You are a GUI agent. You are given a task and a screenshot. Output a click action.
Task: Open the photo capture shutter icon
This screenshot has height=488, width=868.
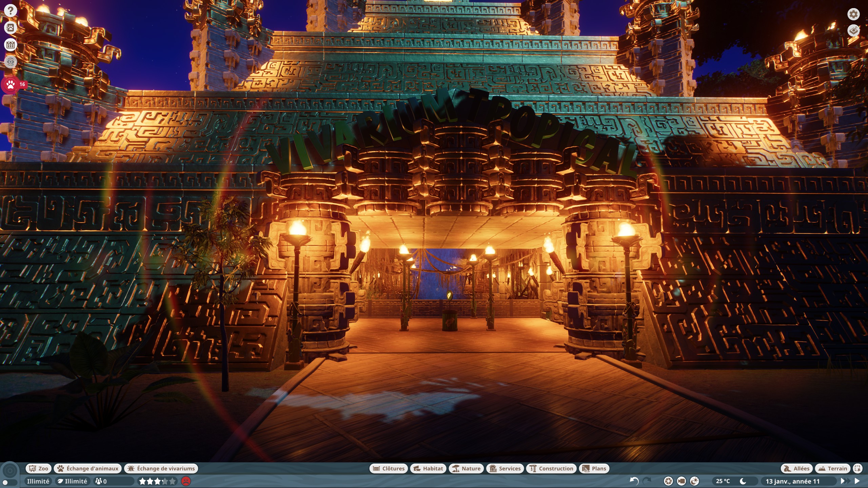668,481
